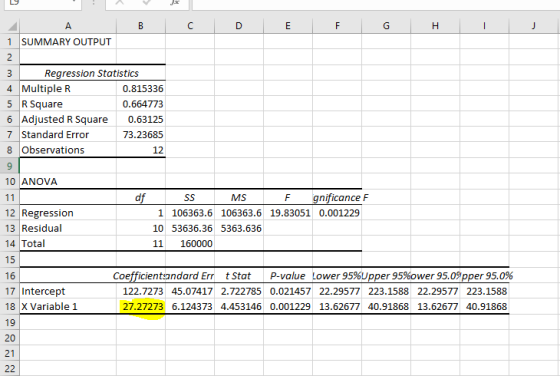Select row 15 header
This screenshot has height=376, width=560.
click(x=10, y=260)
